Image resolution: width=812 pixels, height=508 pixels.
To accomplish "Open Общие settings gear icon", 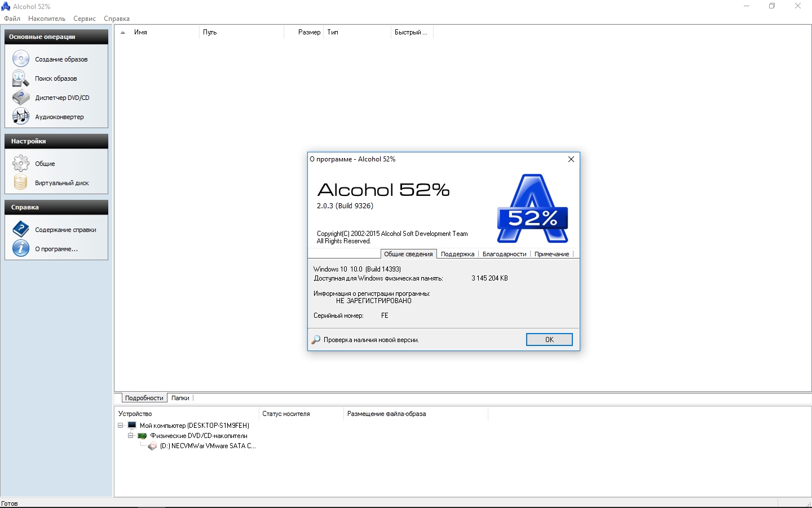I will click(21, 164).
